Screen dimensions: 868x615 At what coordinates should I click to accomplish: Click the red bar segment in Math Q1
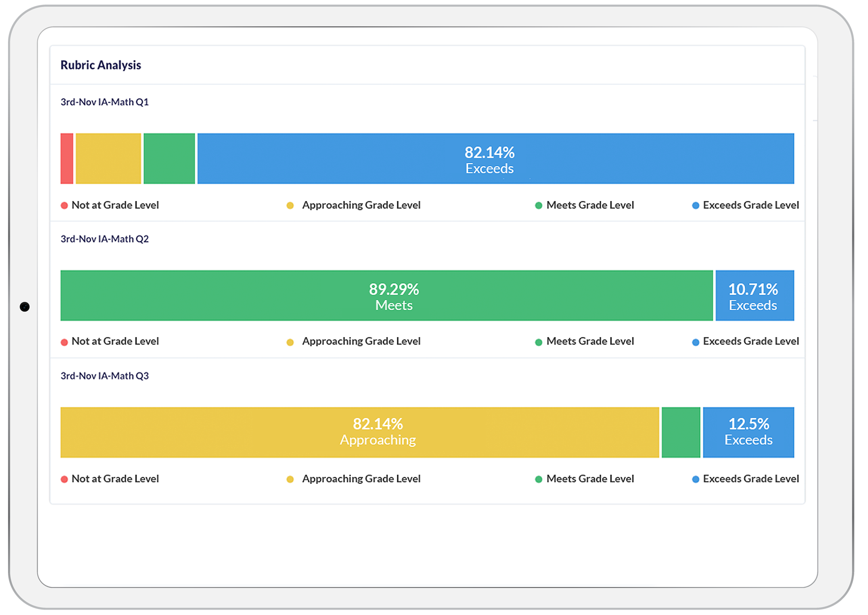point(67,158)
